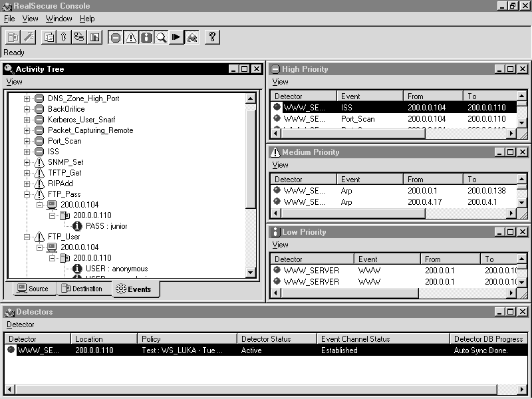
Task: Collapse the FTP_Pass tree node
Action: pos(27,194)
